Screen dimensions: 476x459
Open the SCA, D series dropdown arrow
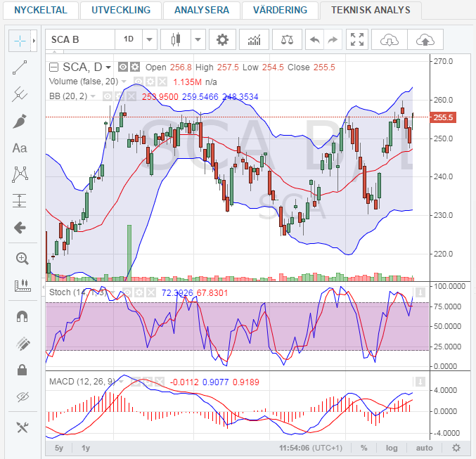[x=108, y=67]
